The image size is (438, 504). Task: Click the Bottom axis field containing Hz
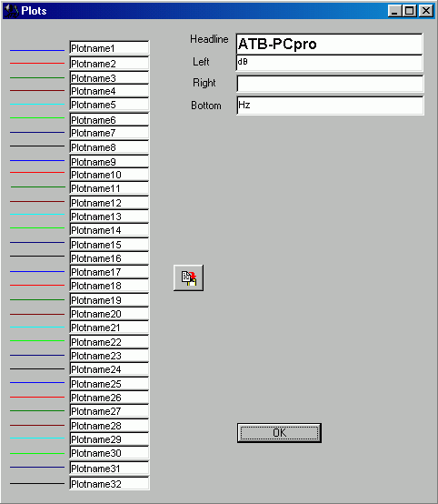tap(330, 106)
